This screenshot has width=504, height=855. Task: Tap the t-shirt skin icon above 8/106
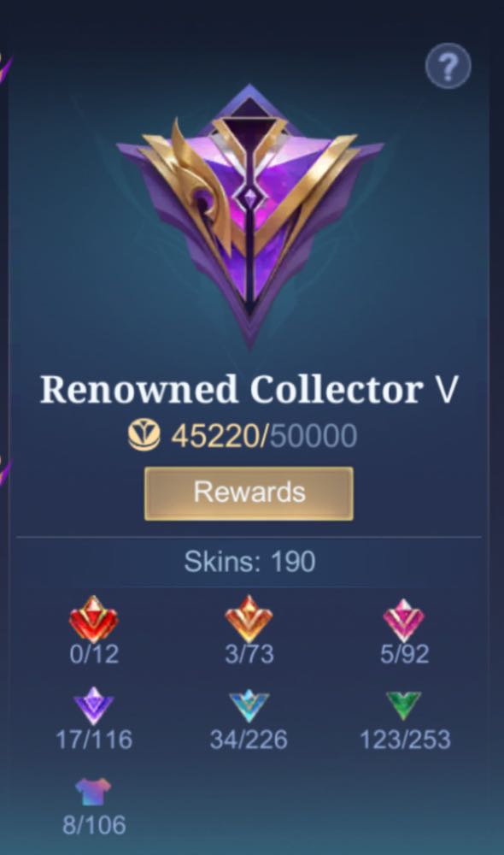pyautogui.click(x=93, y=792)
